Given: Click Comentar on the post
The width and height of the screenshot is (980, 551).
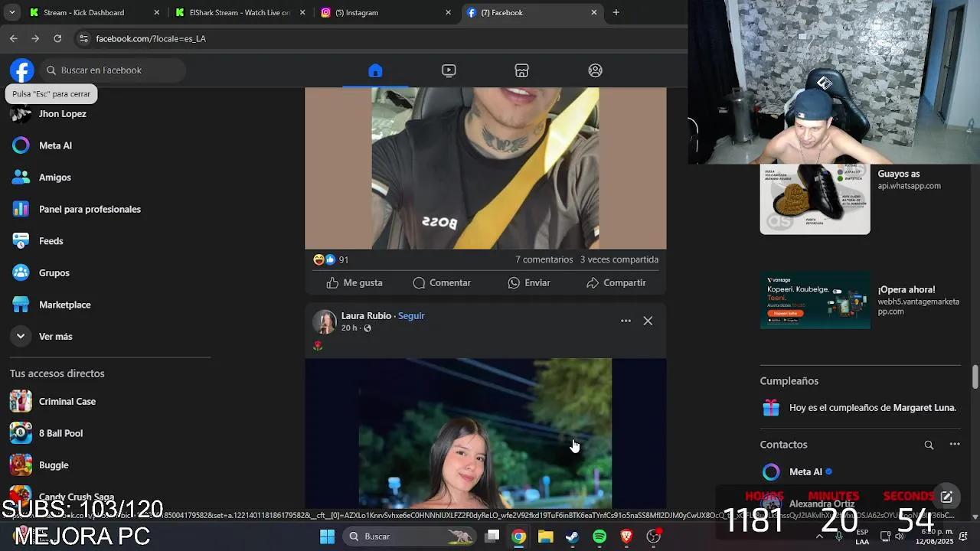Looking at the screenshot, I should click(442, 282).
